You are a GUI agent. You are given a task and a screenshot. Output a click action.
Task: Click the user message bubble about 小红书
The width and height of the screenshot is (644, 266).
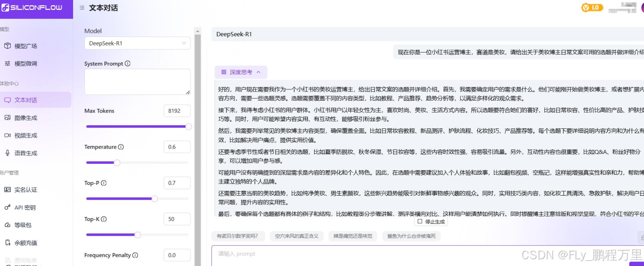tap(519, 52)
